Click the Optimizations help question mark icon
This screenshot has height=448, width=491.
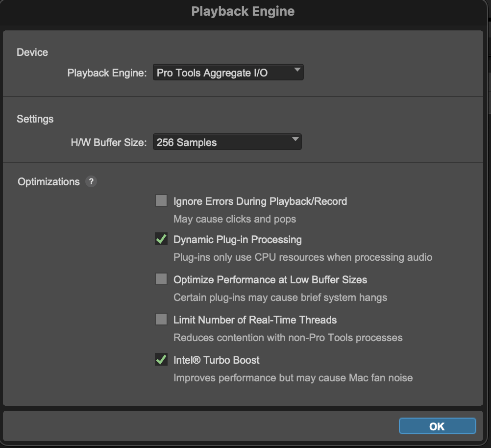coord(91,182)
